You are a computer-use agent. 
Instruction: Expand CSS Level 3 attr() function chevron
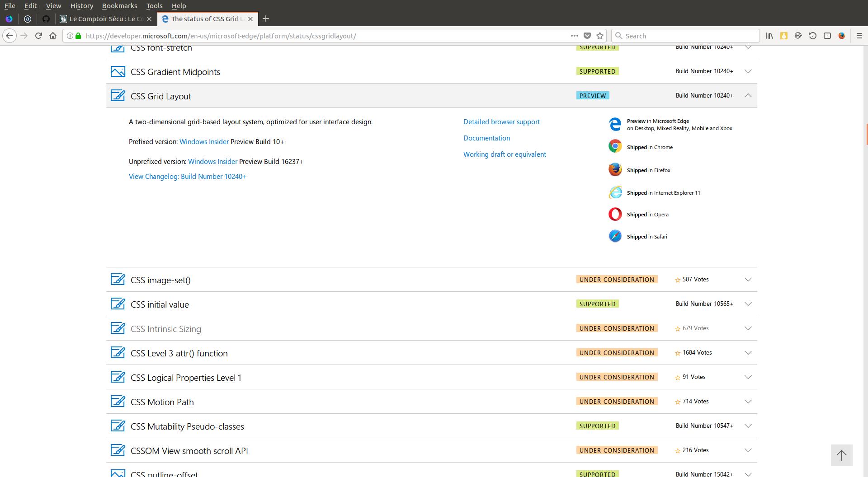pyautogui.click(x=748, y=353)
